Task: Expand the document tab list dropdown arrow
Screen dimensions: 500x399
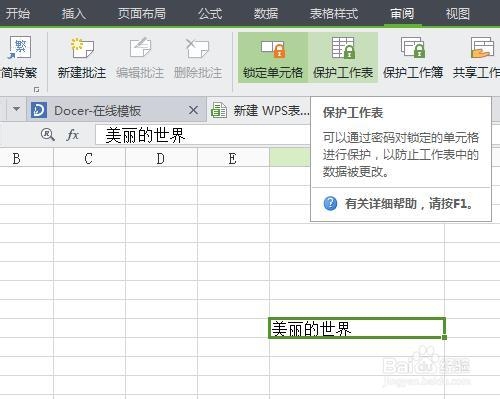Action: [16, 109]
